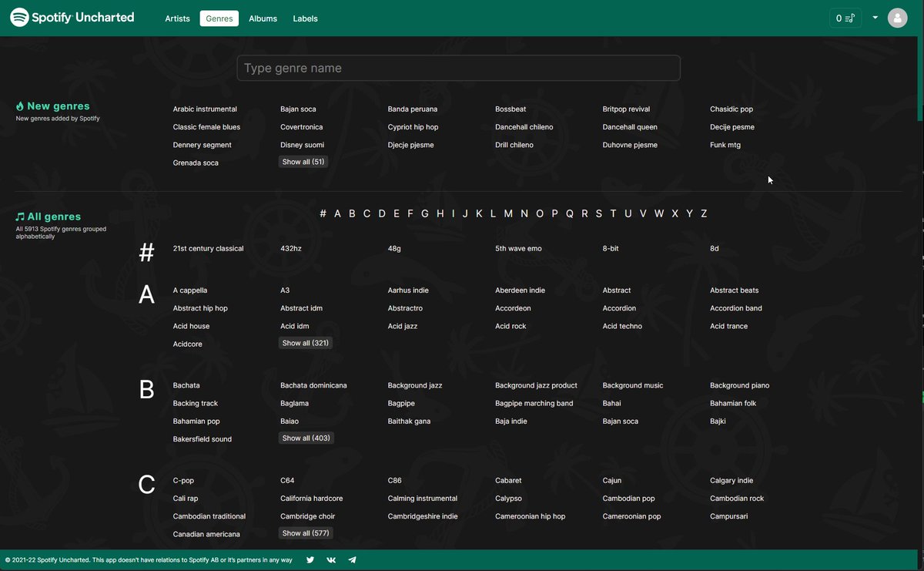Open the A cappella genre
This screenshot has width=924, height=571.
[x=190, y=291]
